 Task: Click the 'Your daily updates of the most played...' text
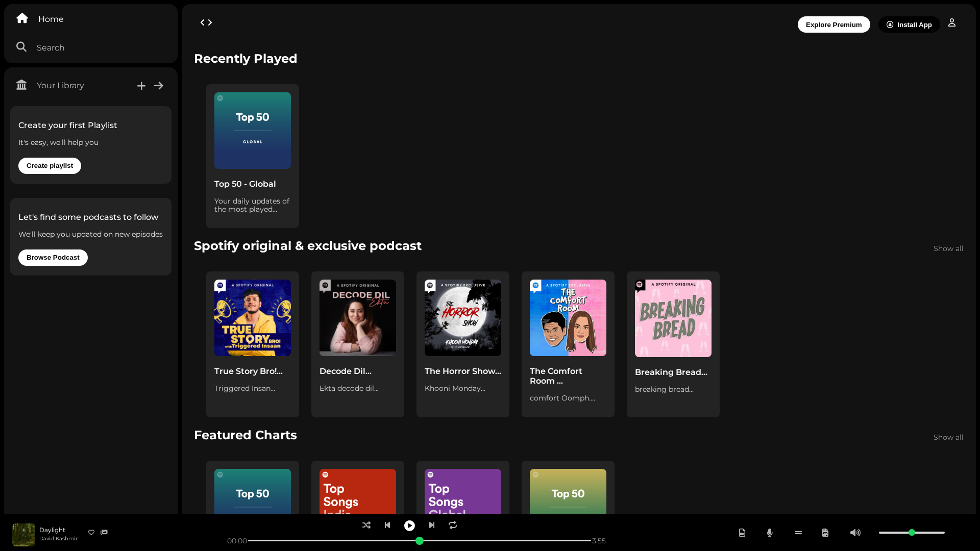coord(252,205)
